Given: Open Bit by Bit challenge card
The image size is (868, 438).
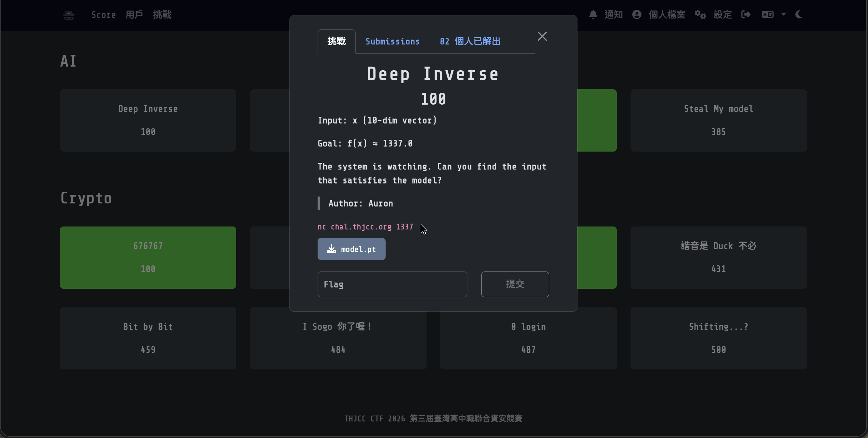Looking at the screenshot, I should [x=148, y=338].
